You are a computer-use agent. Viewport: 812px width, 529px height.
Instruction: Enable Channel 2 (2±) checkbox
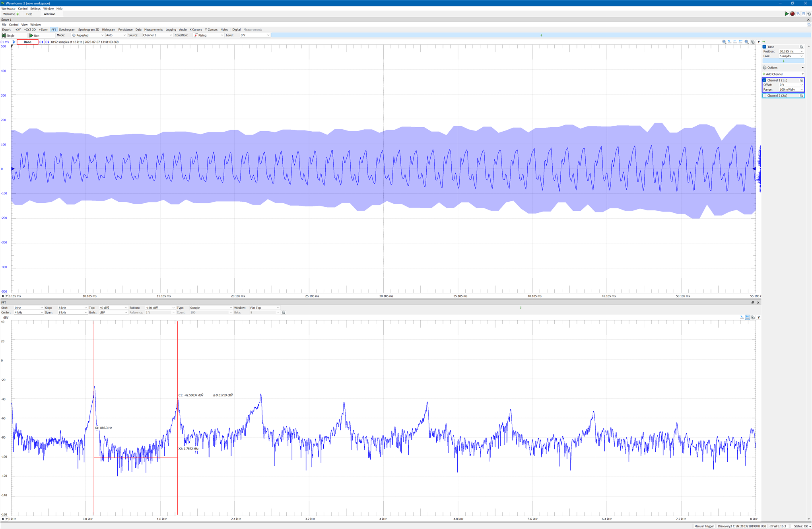click(764, 96)
